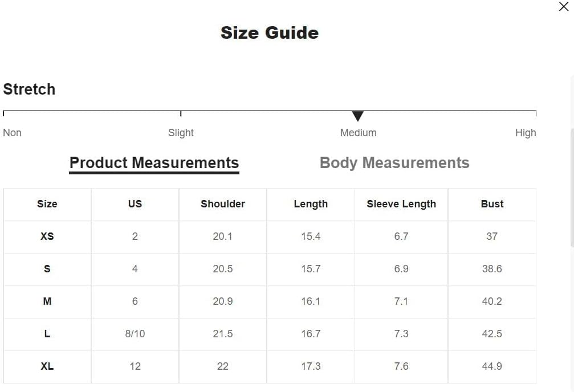
Task: Click the Stretch indicator triangle at Medium
Action: point(357,116)
